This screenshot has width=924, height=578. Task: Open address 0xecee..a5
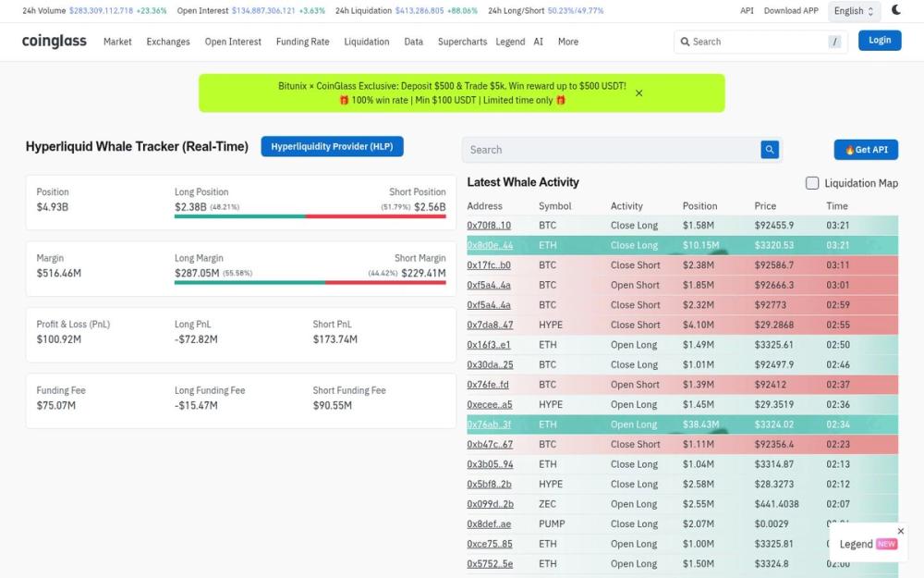pos(489,405)
